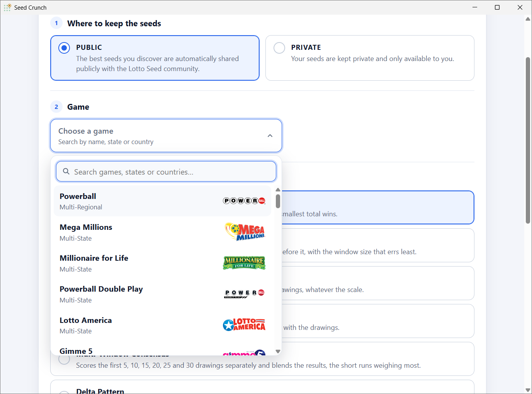This screenshot has width=532, height=394.
Task: Choose Powerball Double Play from the list
Action: click(162, 294)
